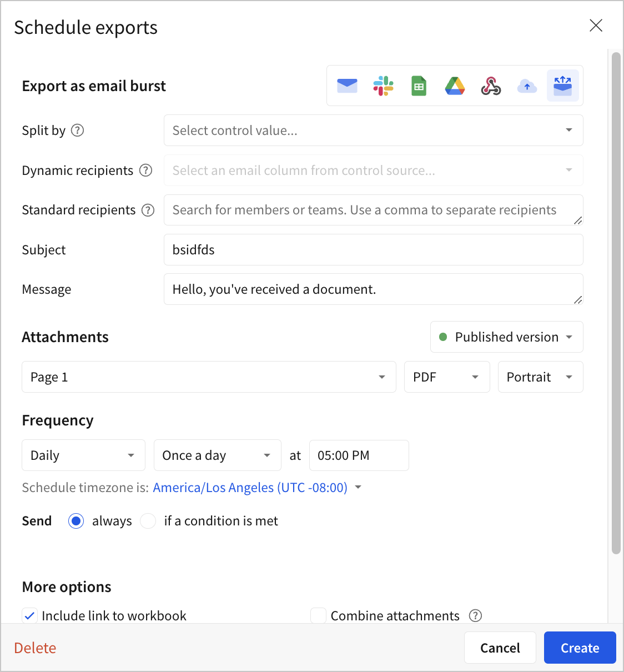Image resolution: width=624 pixels, height=672 pixels.
Task: Uncheck Include link to workbook
Action: [30, 615]
